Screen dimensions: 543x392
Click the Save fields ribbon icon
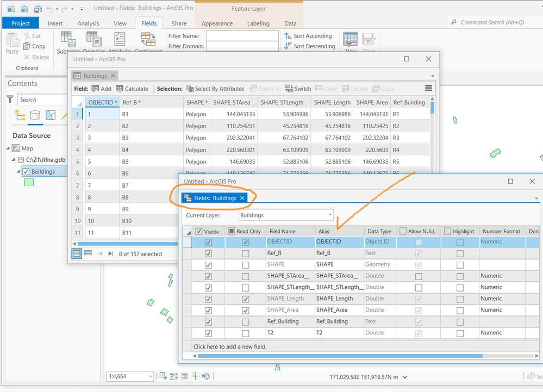click(369, 39)
